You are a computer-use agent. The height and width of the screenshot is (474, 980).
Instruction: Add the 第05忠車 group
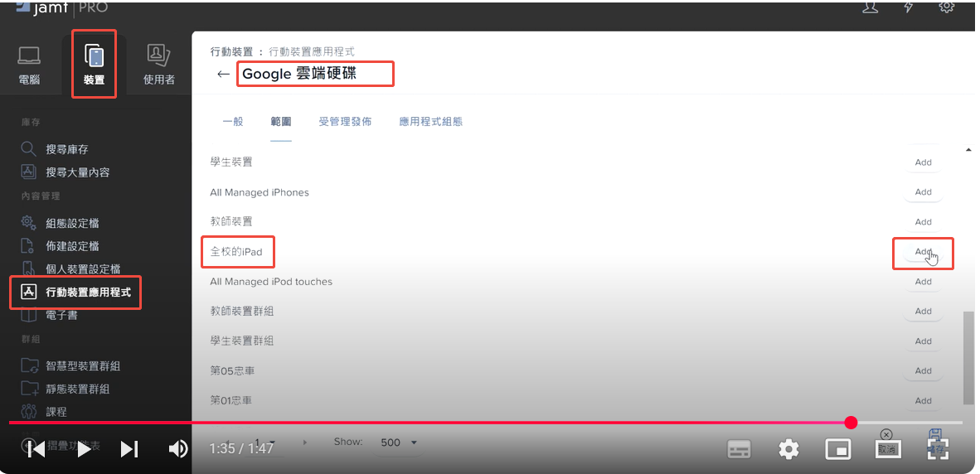pos(923,371)
